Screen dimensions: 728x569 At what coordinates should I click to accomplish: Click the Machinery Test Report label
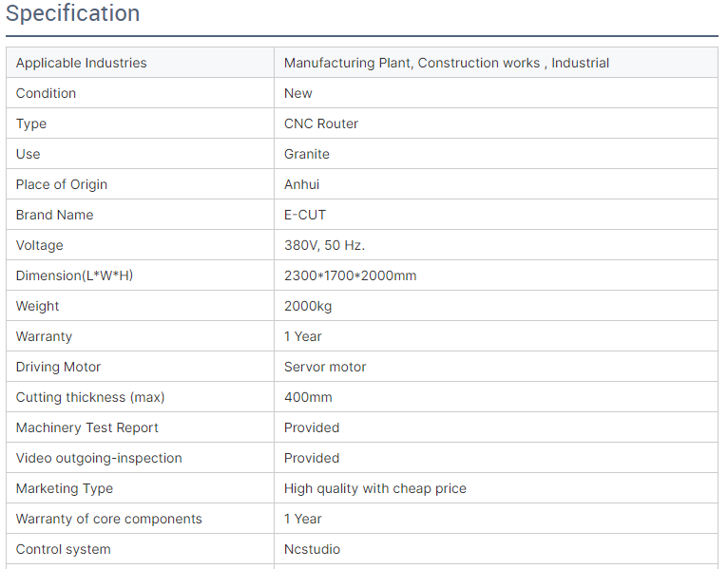point(86,427)
